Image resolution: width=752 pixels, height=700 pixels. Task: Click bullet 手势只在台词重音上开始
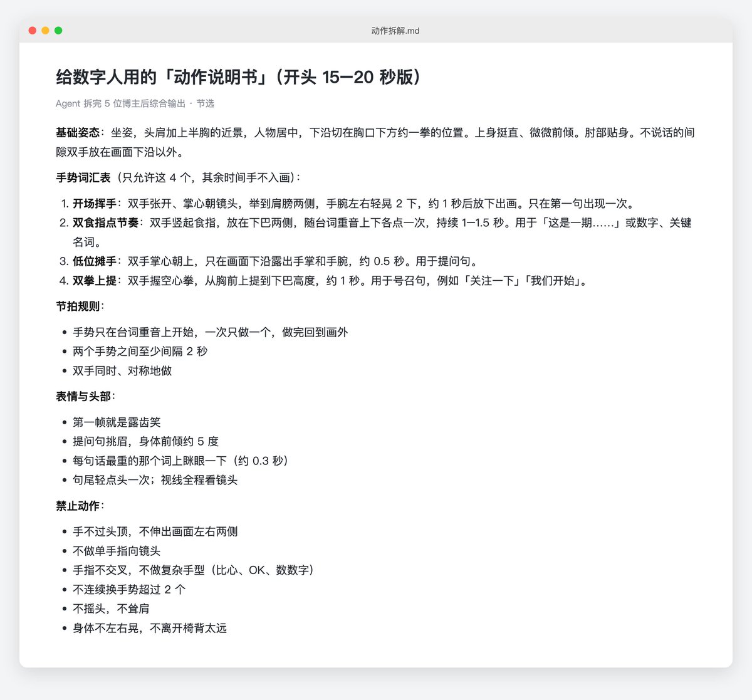coord(210,332)
